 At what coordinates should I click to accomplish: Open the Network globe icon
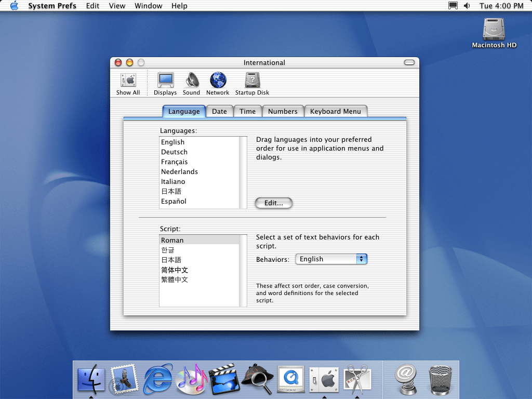[218, 83]
